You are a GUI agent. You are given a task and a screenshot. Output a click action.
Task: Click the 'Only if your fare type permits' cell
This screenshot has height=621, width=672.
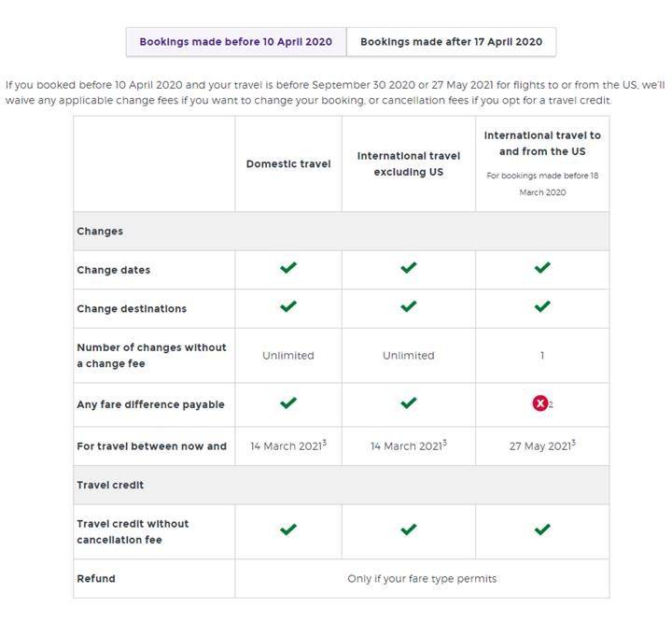[422, 578]
